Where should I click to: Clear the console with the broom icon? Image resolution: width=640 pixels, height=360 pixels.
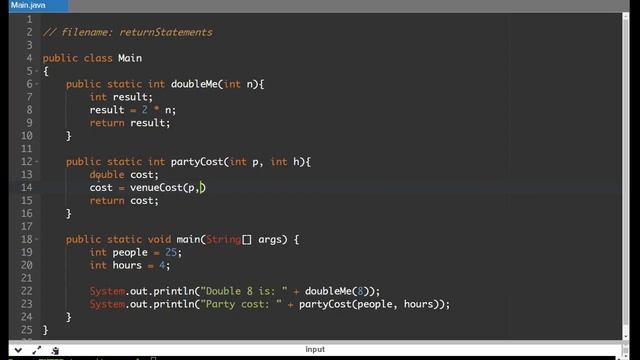point(56,350)
